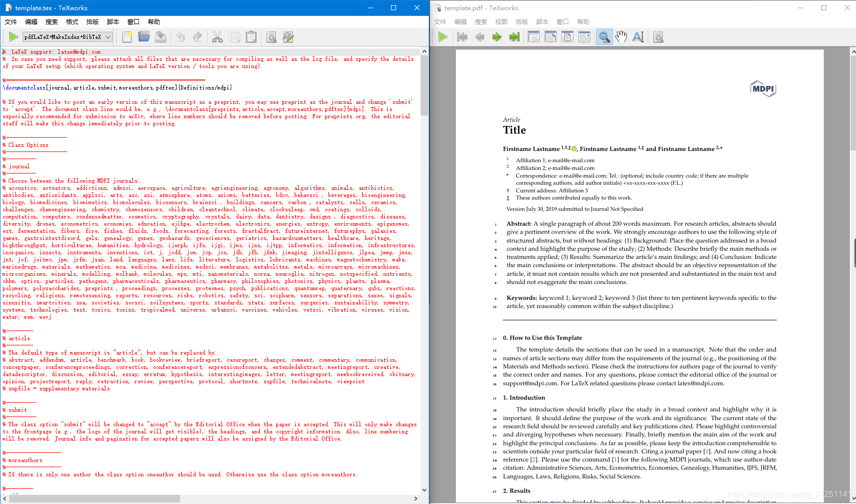Click '0. How to Use this Template' heading
The width and height of the screenshot is (856, 504).
click(x=542, y=338)
